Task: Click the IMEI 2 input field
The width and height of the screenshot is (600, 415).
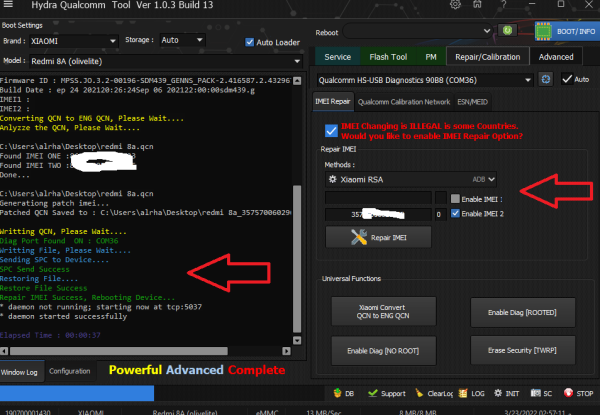Action: (x=378, y=214)
